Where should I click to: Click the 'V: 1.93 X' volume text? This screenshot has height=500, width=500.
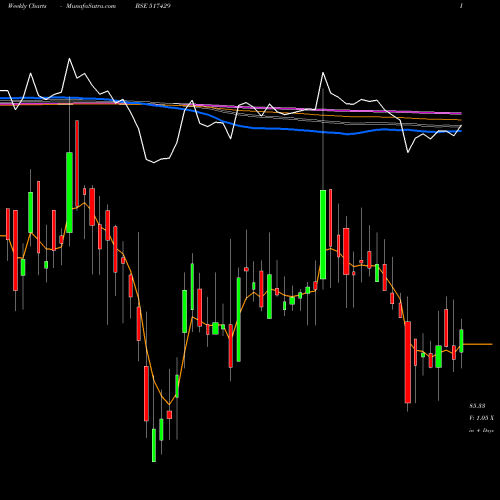point(481,418)
